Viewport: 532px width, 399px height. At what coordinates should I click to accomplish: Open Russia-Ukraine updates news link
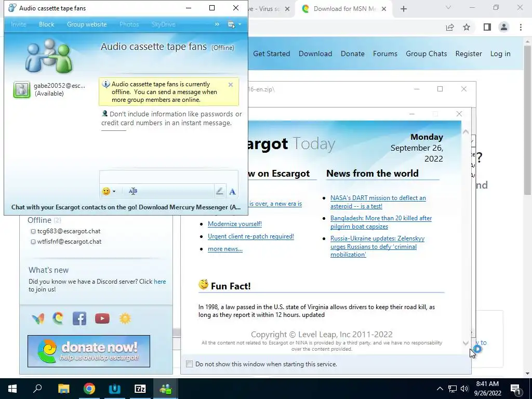(377, 247)
